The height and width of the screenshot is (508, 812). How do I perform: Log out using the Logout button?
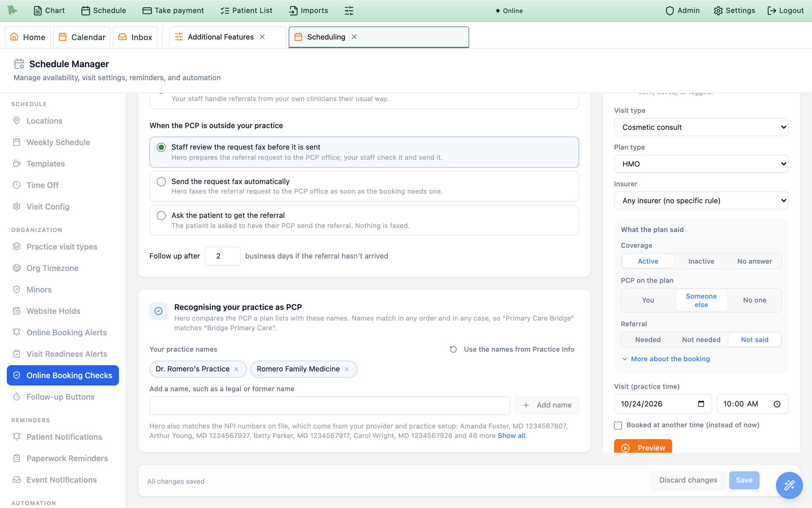(x=785, y=10)
